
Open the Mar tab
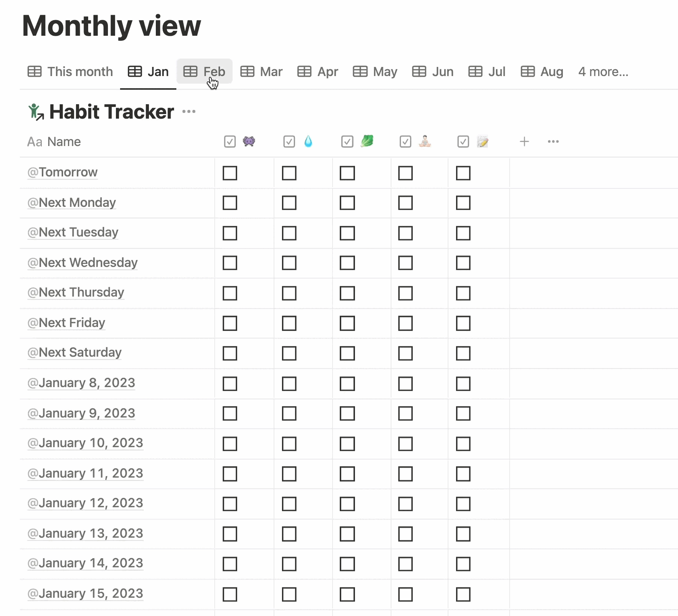[x=262, y=71]
